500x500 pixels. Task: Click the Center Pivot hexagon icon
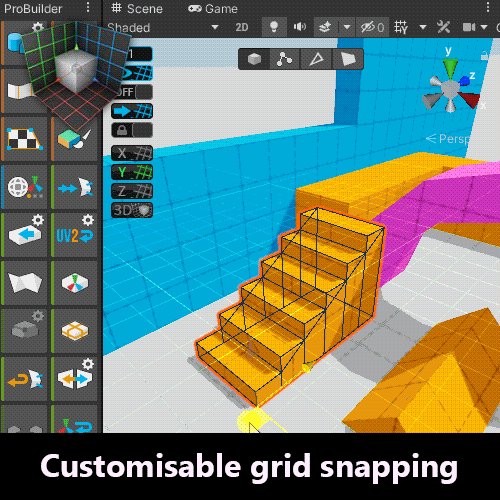(x=75, y=283)
